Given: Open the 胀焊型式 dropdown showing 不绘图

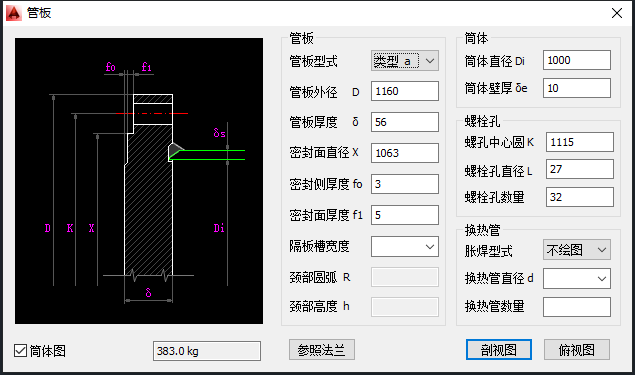Looking at the screenshot, I should (x=577, y=249).
